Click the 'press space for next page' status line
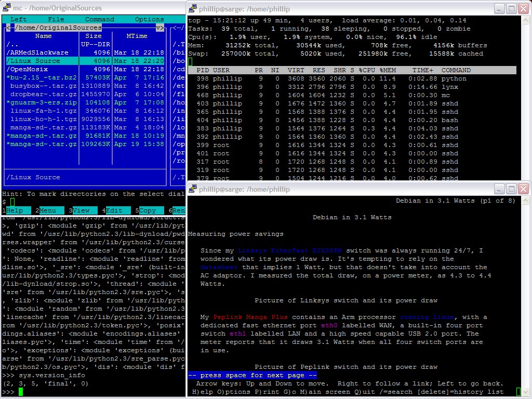The height and width of the screenshot is (399, 532). (252, 375)
